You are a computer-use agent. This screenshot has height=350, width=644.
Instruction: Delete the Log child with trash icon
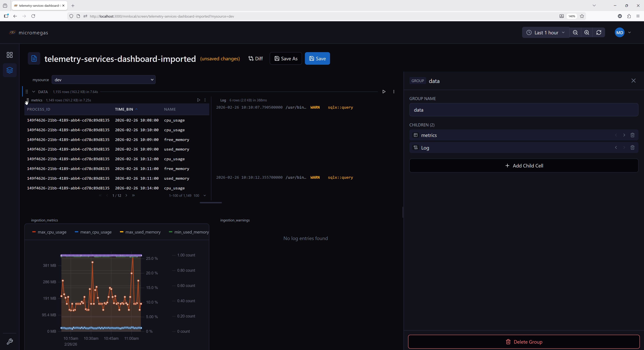632,148
